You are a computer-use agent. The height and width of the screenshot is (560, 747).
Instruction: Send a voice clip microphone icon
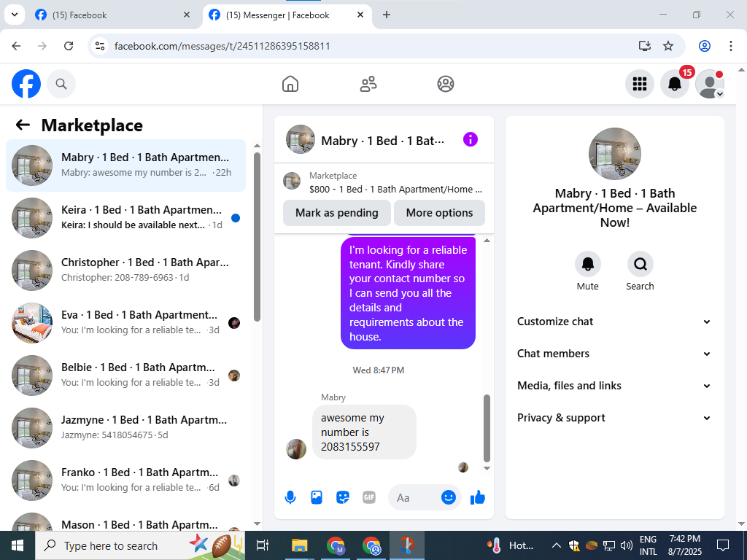click(290, 497)
